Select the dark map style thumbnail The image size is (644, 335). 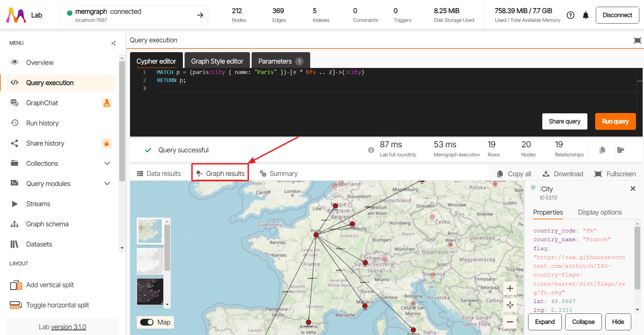[x=150, y=292]
